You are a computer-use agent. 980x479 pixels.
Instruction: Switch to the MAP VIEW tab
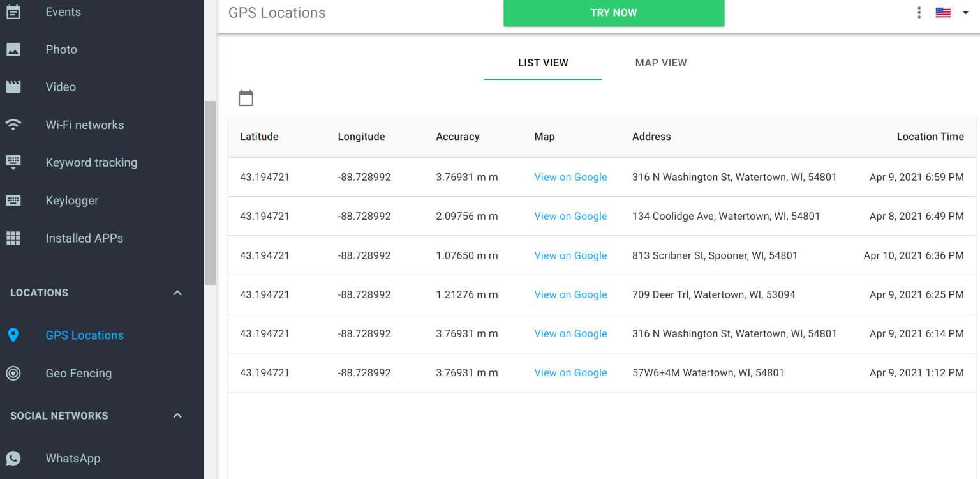coord(661,63)
